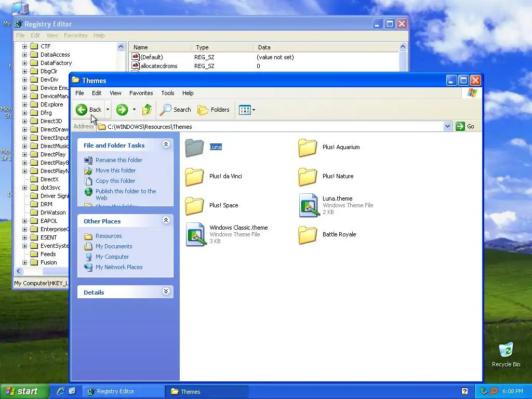This screenshot has width=532, height=399.
Task: Select the Battle Royale folder
Action: click(x=308, y=235)
